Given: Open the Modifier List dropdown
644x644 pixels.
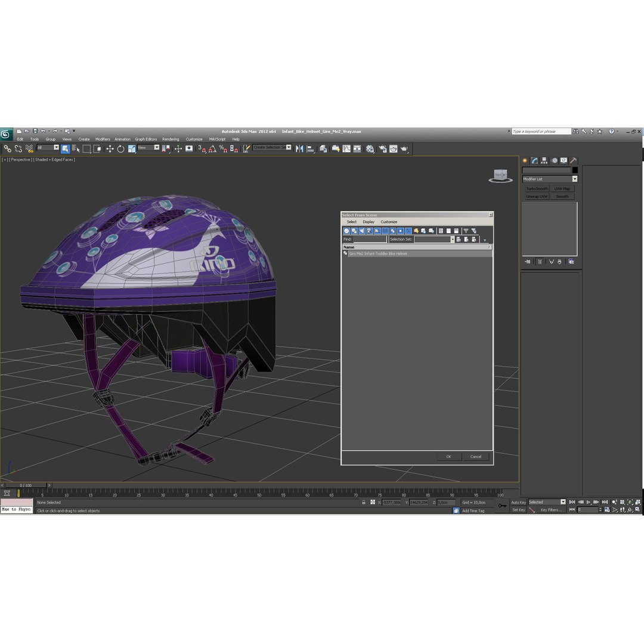Looking at the screenshot, I should 550,179.
